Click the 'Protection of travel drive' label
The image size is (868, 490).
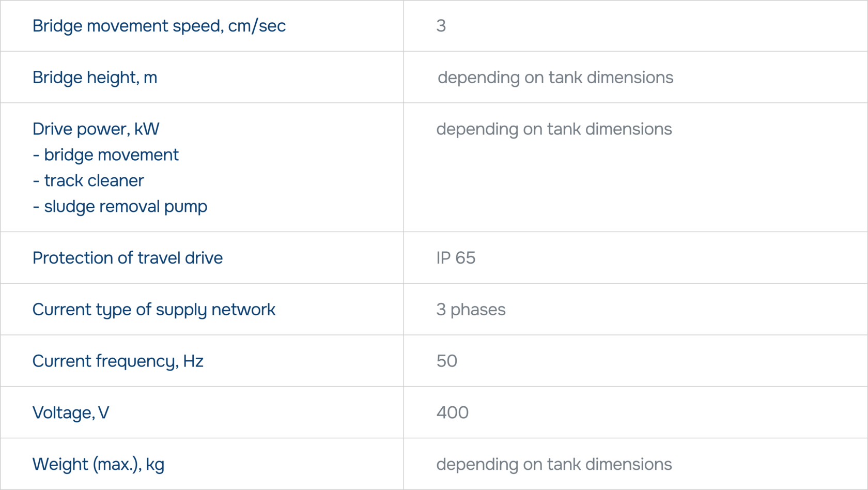127,258
